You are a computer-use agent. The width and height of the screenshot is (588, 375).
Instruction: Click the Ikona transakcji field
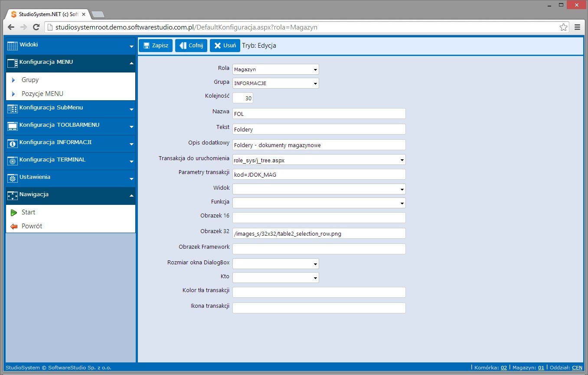point(319,308)
